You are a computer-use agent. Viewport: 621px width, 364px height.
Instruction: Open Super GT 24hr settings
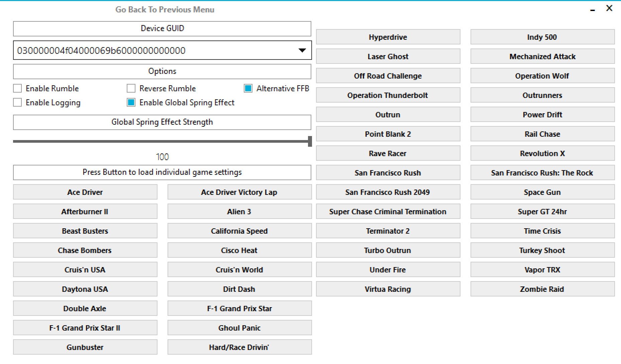pyautogui.click(x=542, y=212)
